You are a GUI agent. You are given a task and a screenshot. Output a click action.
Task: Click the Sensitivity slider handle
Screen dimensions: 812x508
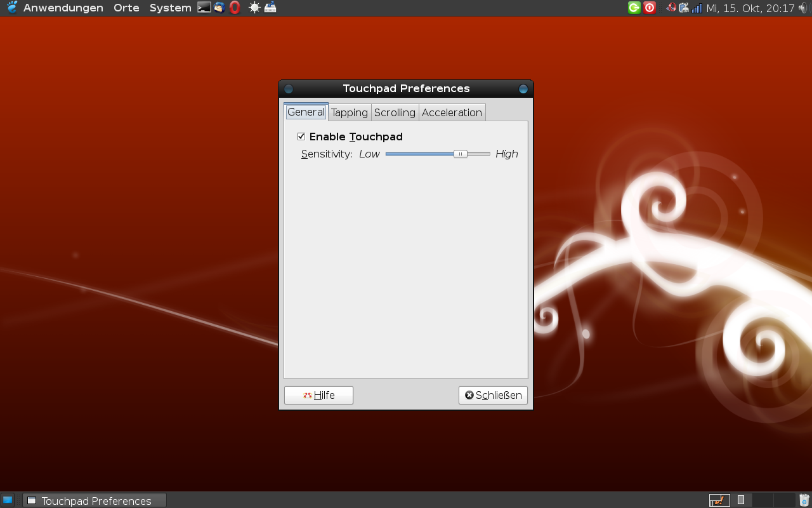coord(461,154)
